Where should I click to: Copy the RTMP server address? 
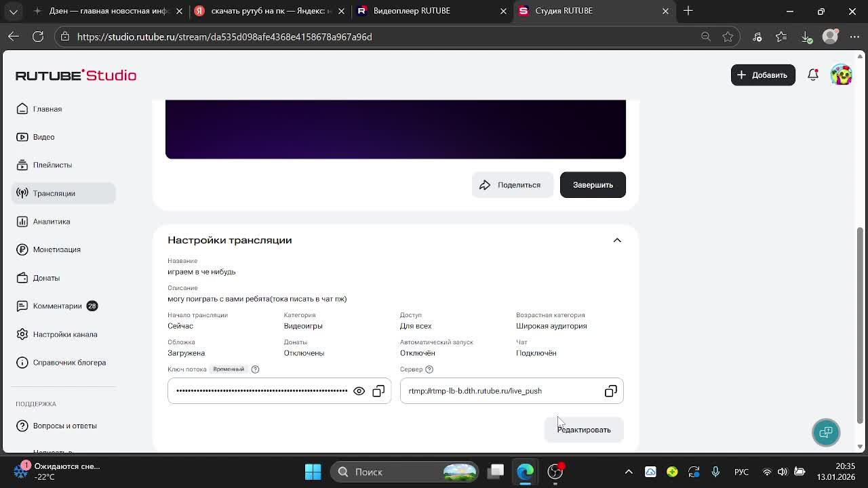click(x=610, y=391)
